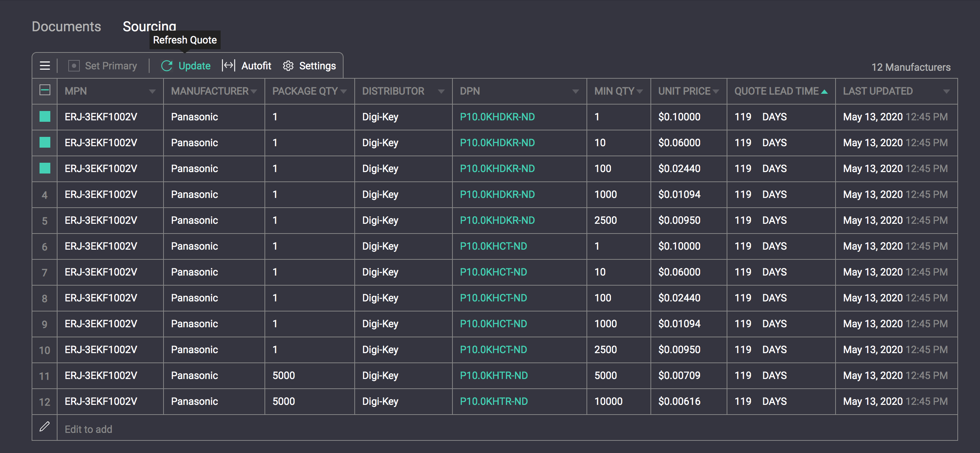This screenshot has width=980, height=453.
Task: Open the MPN column filter dropdown
Action: point(152,91)
